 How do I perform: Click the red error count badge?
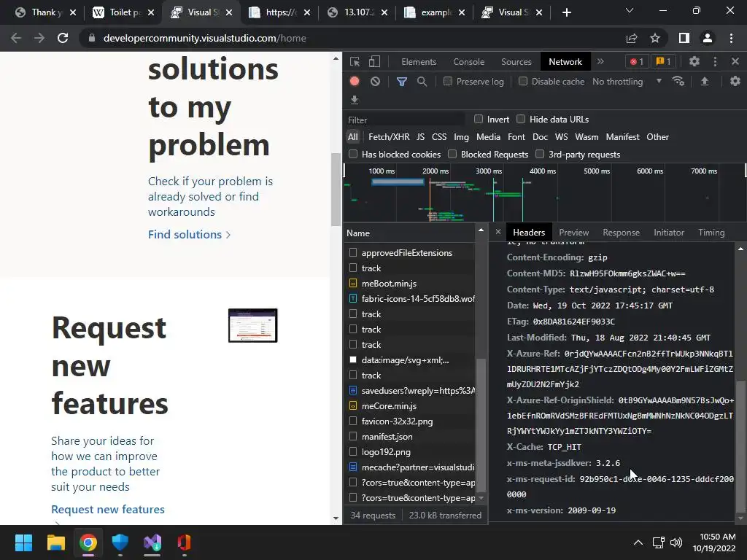coord(636,61)
